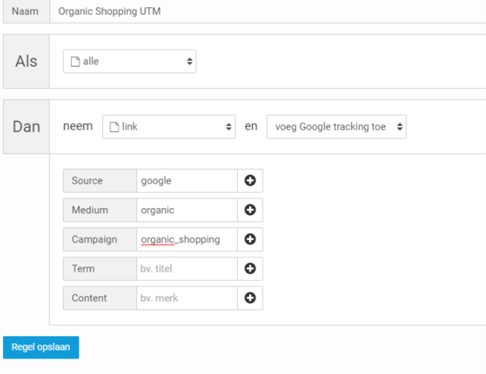Click the Source field containing google

click(x=187, y=181)
